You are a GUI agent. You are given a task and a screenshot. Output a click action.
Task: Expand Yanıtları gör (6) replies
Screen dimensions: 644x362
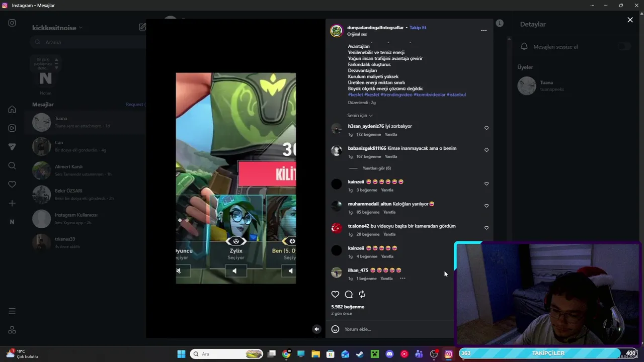tap(377, 168)
